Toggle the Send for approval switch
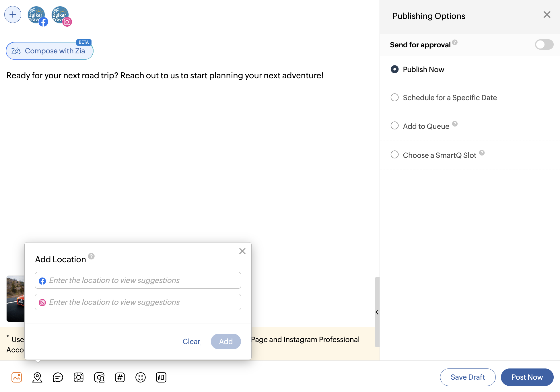Screen dimensions: 560x392 (544, 44)
